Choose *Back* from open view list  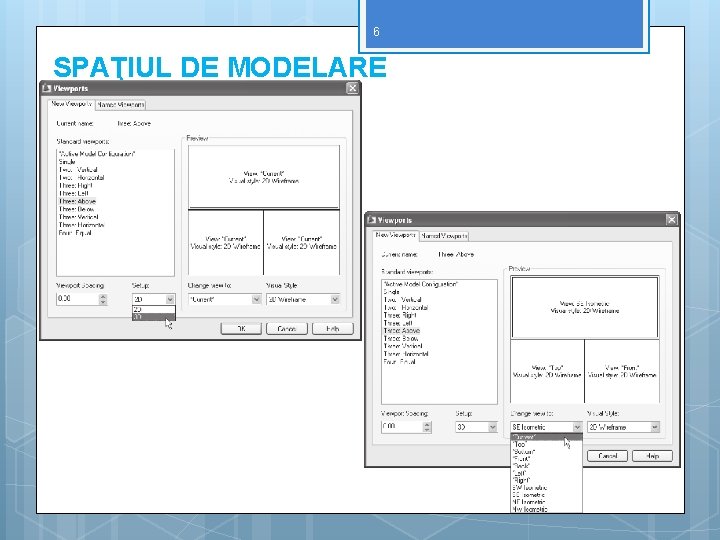point(546,466)
